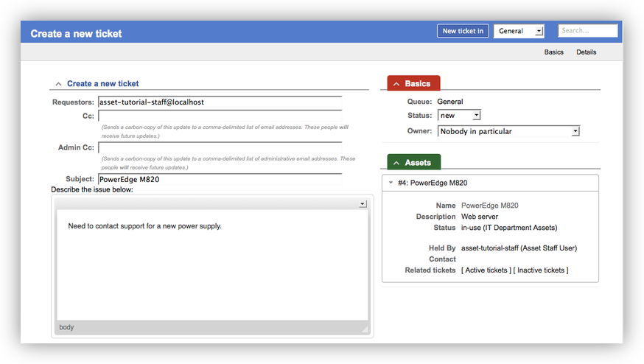Screen dimensions: 644x364
Task: Click the body element path label
Action: tap(66, 327)
